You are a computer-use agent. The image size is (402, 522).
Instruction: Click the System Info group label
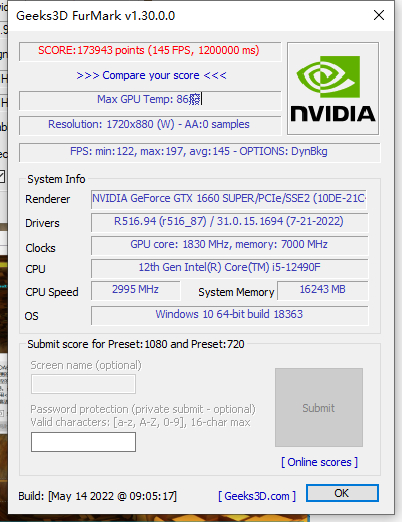(56, 179)
